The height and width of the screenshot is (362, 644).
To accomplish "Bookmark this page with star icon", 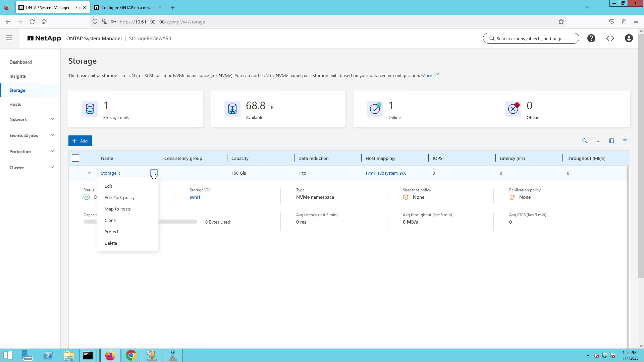I will (561, 22).
